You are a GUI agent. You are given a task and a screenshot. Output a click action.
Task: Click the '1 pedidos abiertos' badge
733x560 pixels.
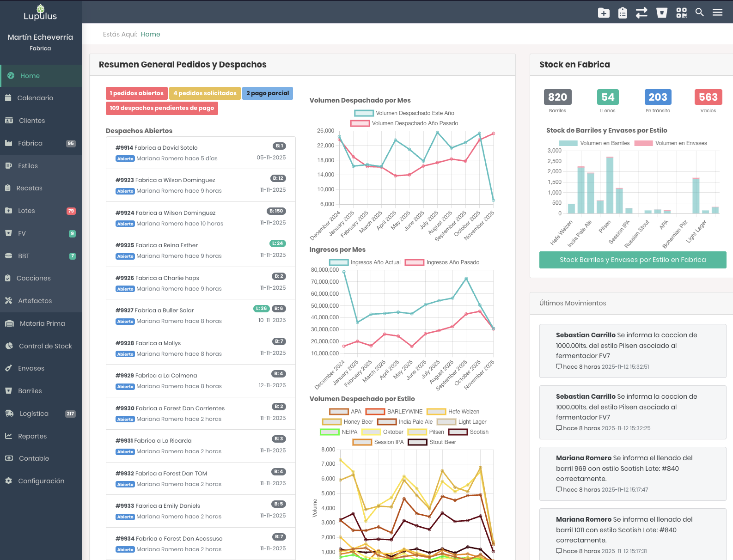[x=136, y=93]
